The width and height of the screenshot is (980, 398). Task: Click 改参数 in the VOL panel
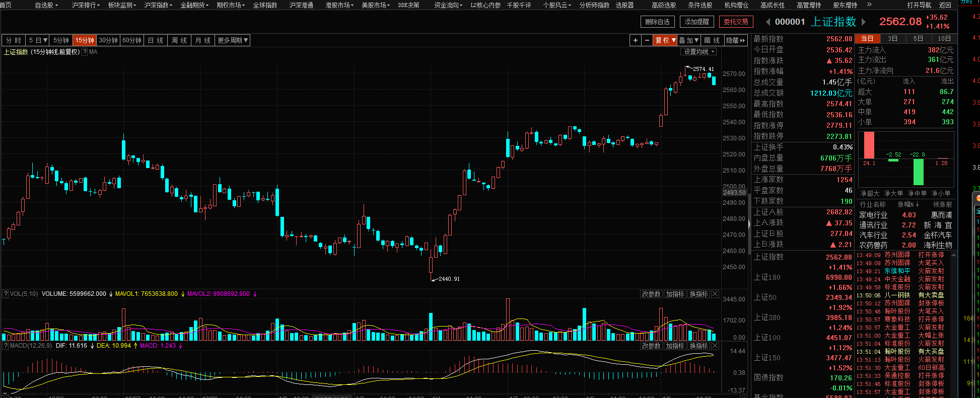(x=651, y=294)
